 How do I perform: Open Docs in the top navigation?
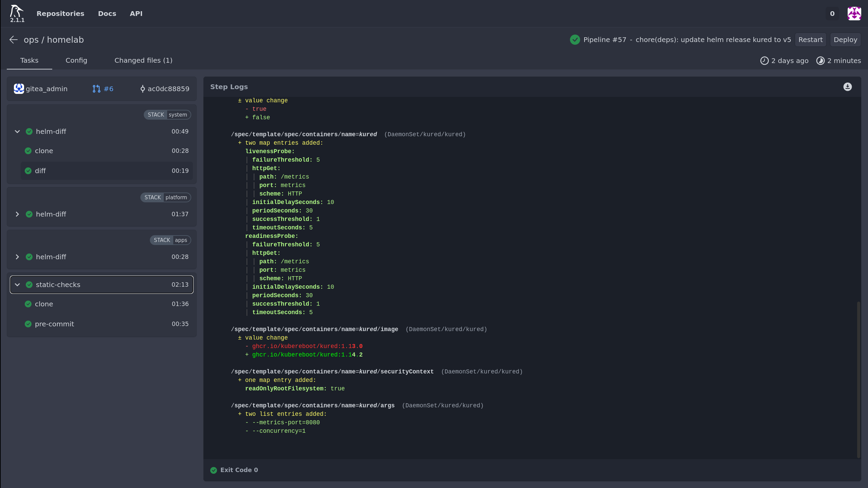coord(107,14)
